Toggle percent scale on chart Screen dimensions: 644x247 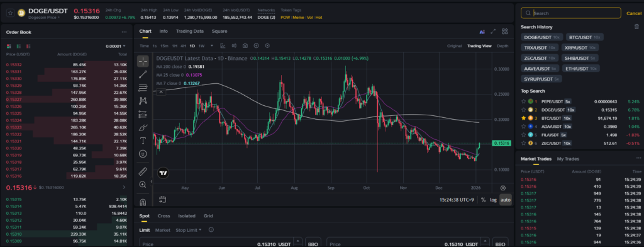click(484, 200)
